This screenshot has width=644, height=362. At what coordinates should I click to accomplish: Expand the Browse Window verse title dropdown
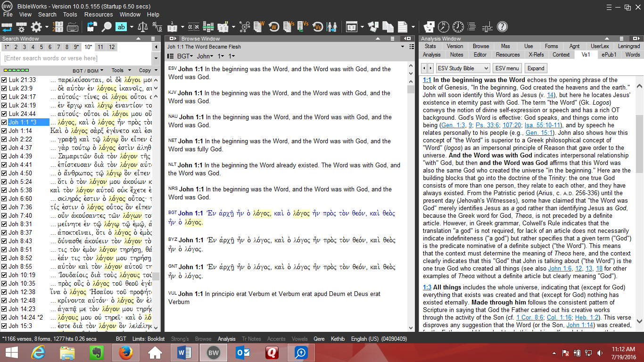tap(403, 47)
